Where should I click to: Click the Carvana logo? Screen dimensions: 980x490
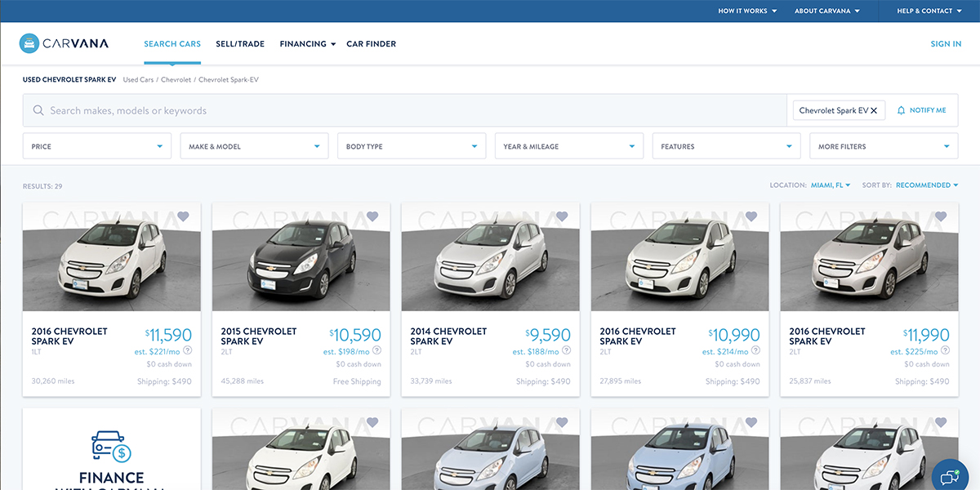[64, 43]
